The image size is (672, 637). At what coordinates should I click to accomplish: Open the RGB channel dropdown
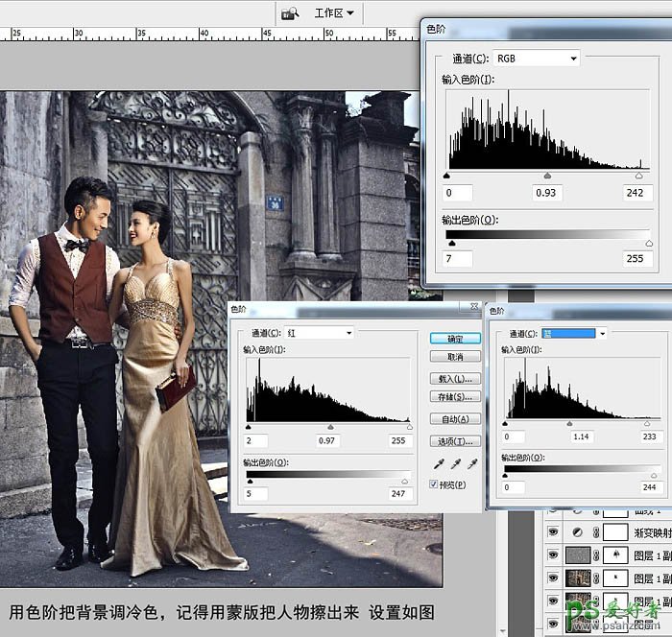pos(536,59)
